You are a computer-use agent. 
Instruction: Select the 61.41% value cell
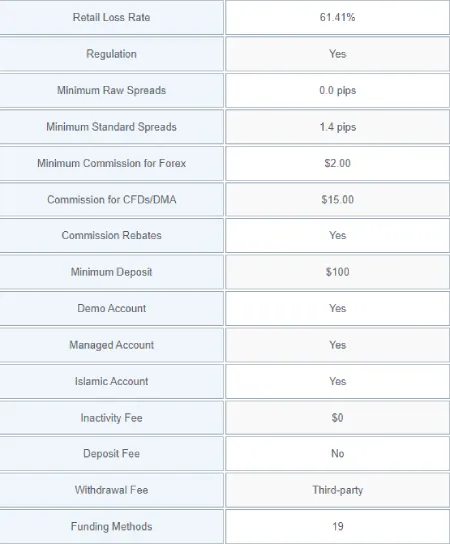(338, 17)
